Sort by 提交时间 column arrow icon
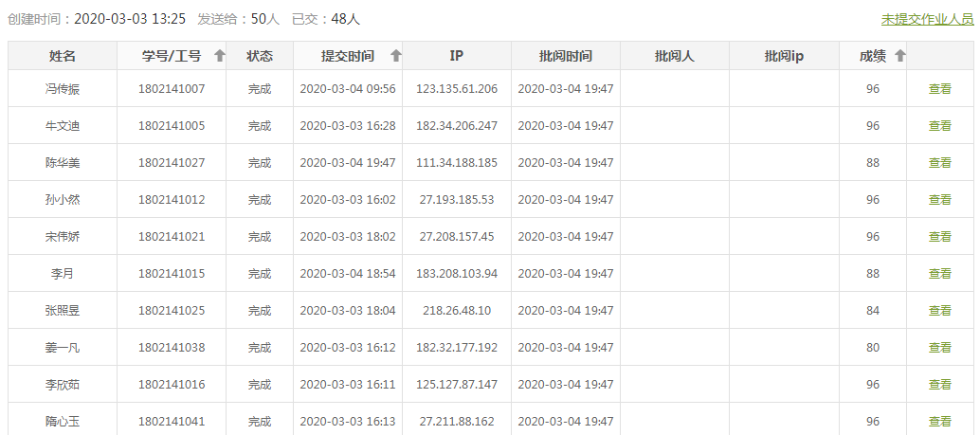This screenshot has height=435, width=980. click(x=396, y=56)
